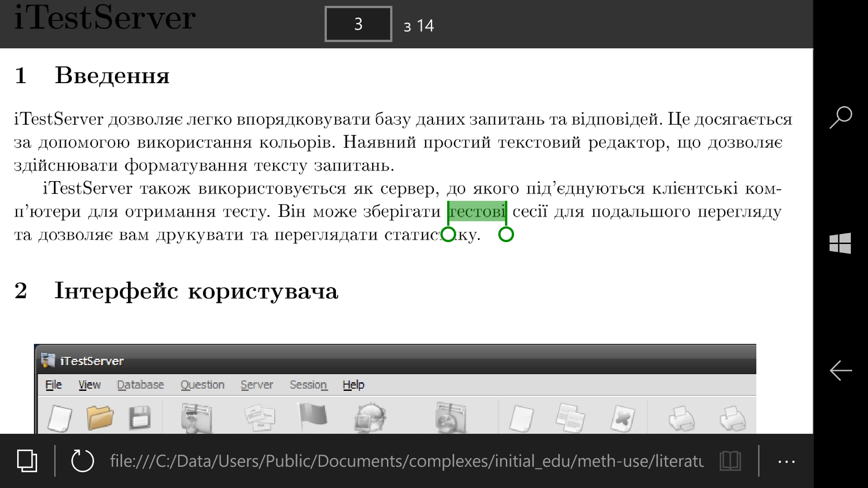Click View in the embedded iTestServer screenshot
Screen dimensions: 868x488
click(x=90, y=385)
